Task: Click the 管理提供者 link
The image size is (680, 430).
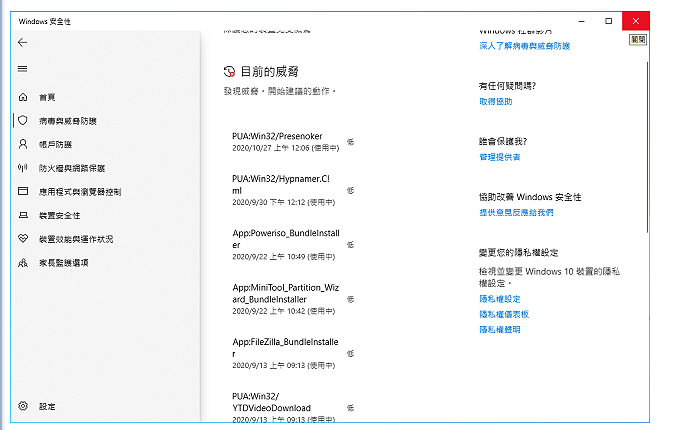Action: coord(500,157)
